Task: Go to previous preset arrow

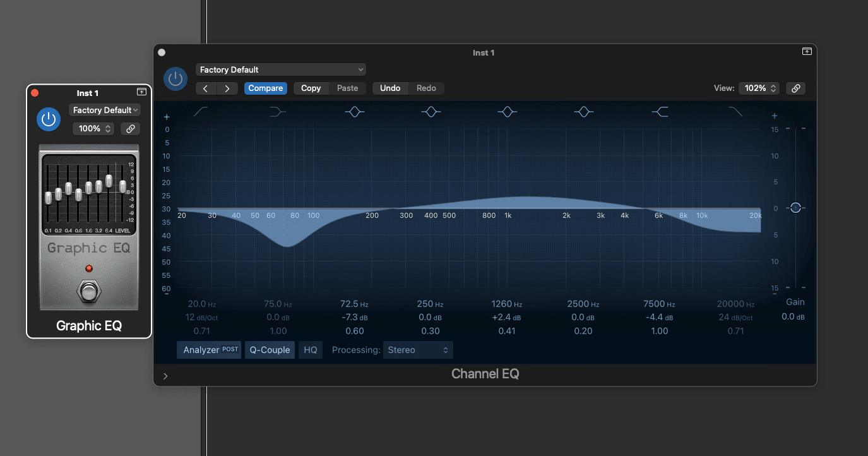Action: [206, 88]
